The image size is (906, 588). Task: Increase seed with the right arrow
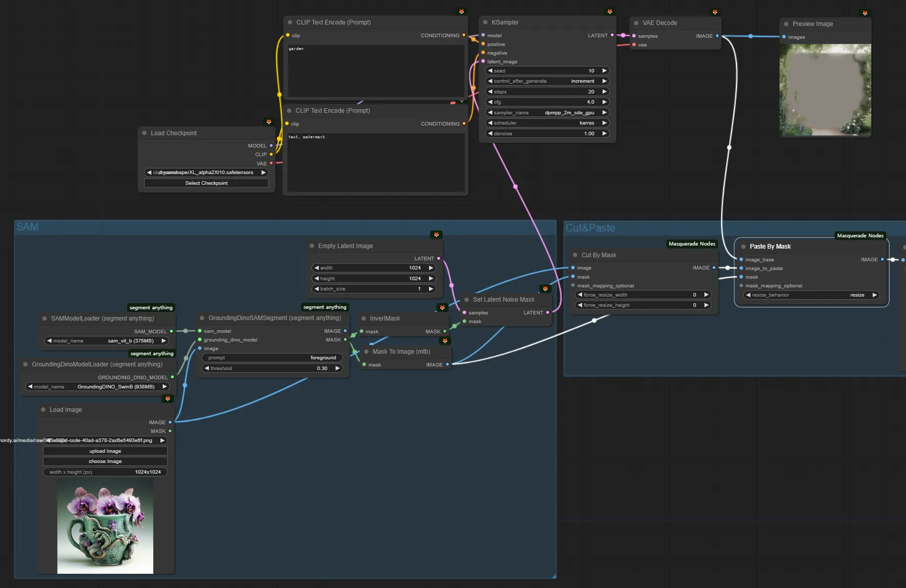pos(605,71)
